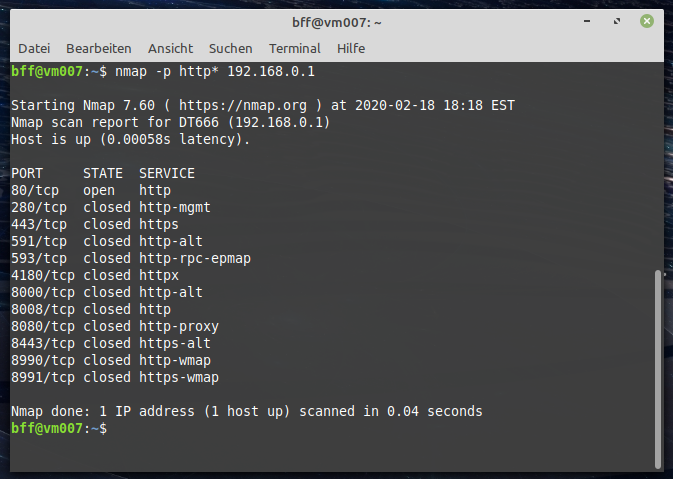This screenshot has width=673, height=479.
Task: Open the Suchen menu
Action: (x=230, y=49)
